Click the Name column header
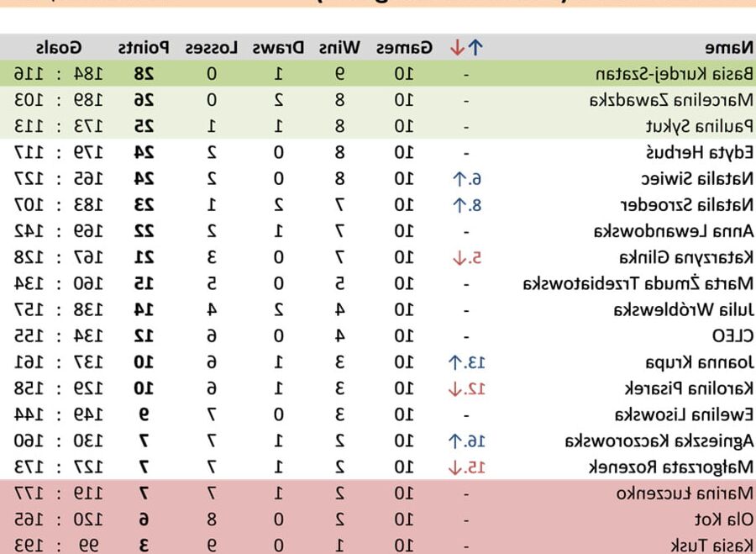 pos(728,47)
